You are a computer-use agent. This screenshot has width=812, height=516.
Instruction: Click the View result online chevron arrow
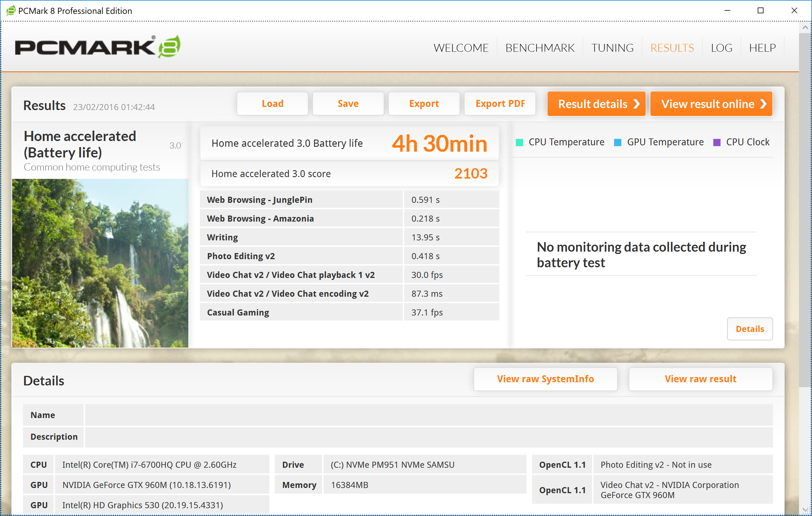(x=763, y=104)
